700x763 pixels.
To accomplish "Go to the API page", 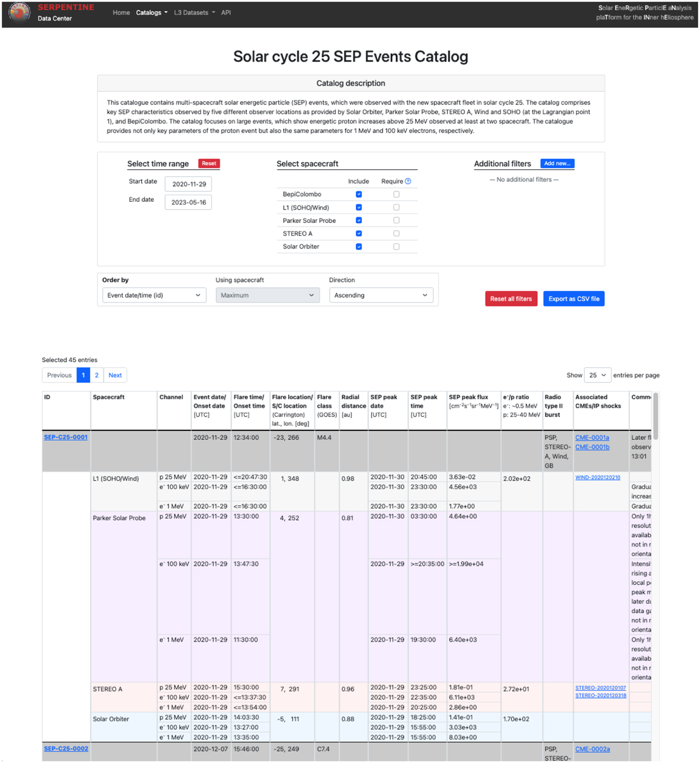I will coord(226,13).
